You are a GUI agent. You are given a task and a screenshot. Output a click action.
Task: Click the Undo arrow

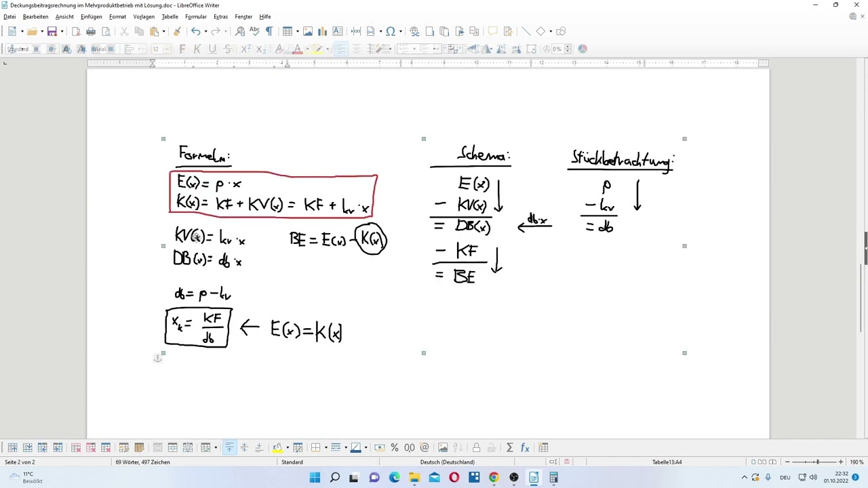coord(195,31)
